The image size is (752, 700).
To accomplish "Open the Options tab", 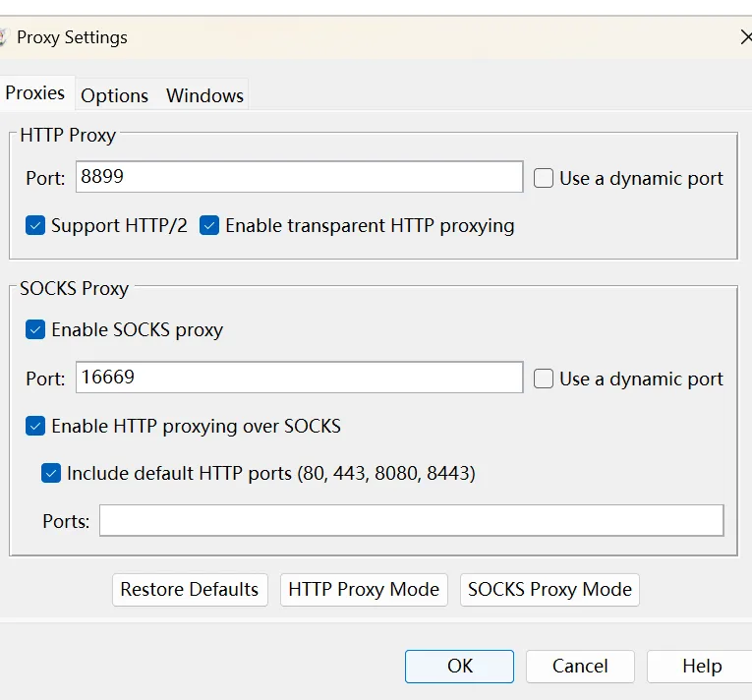I will [x=114, y=95].
